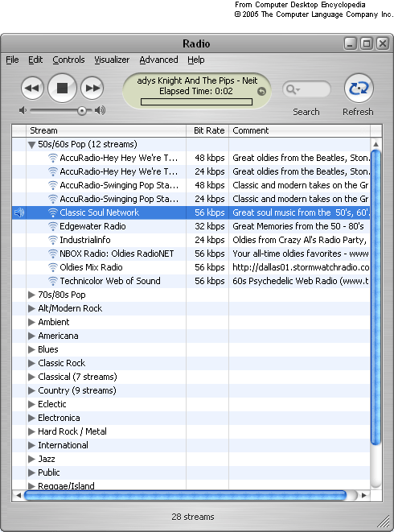Click the rewind (previous) playback button

[x=32, y=89]
